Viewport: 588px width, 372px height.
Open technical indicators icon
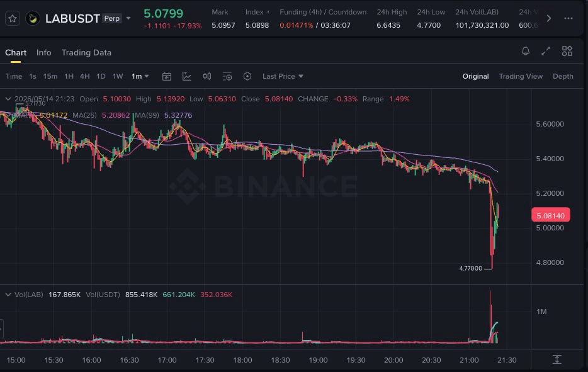pos(187,77)
